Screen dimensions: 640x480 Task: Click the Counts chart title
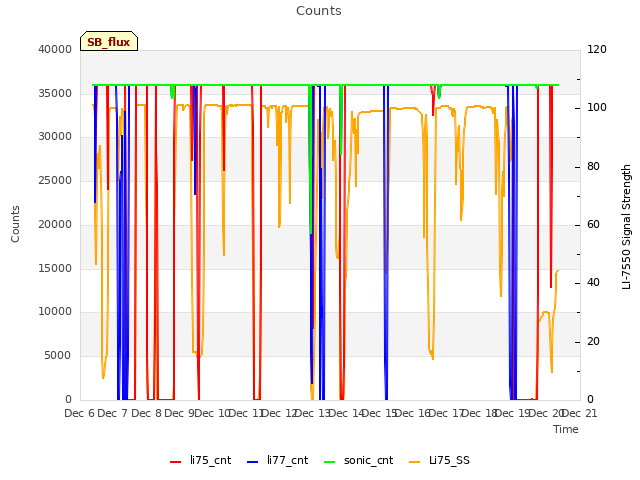[319, 11]
